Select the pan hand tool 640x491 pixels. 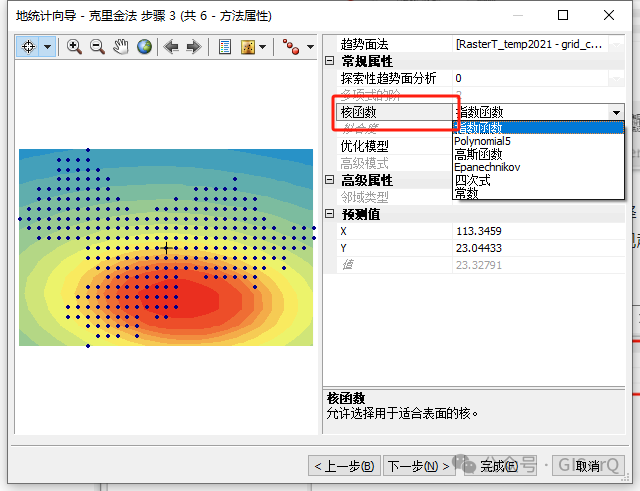(121, 47)
